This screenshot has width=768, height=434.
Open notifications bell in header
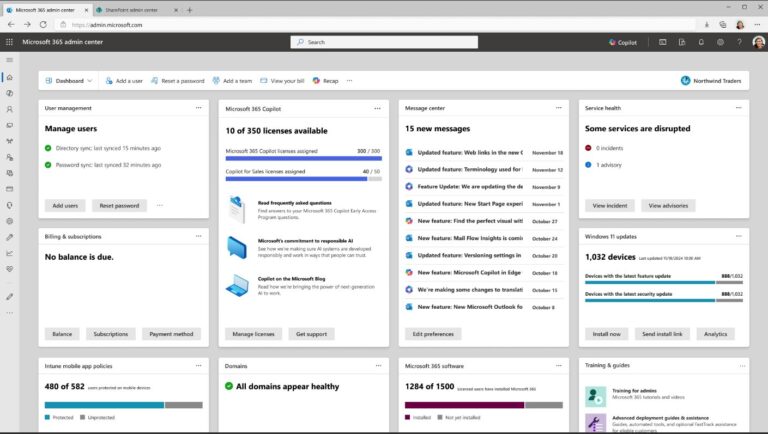(x=701, y=42)
